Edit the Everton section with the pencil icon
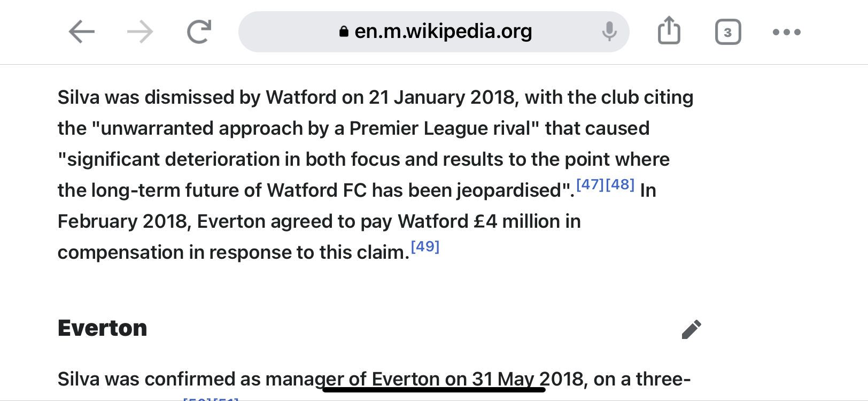Viewport: 868px width, 401px height. click(x=692, y=329)
